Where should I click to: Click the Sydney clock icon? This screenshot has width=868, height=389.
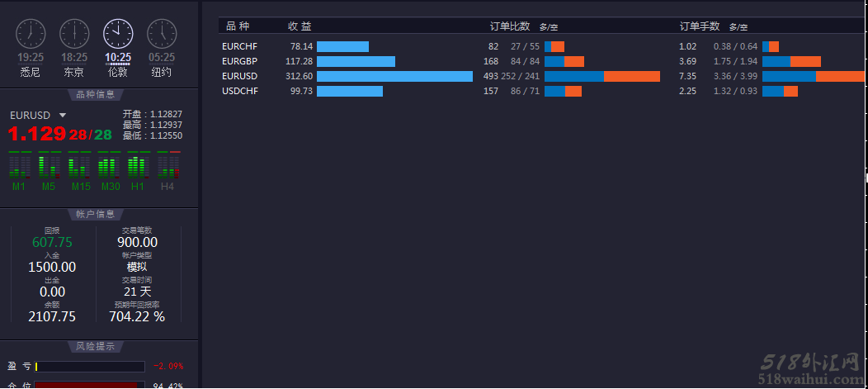31,33
